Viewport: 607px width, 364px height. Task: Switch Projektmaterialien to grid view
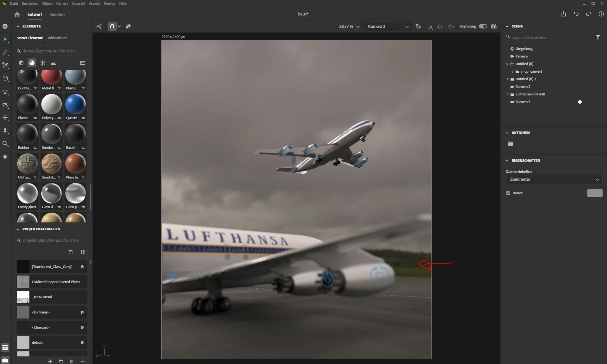(83, 252)
